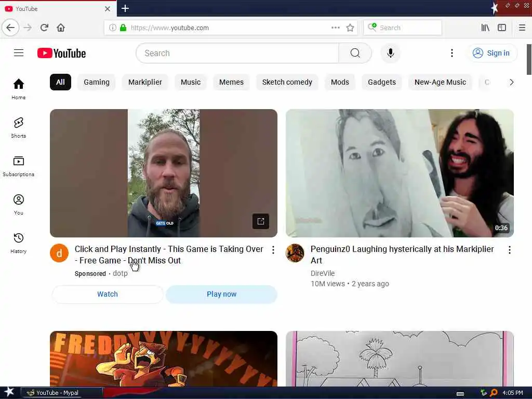Viewport: 532px width, 399px height.
Task: Open the page actions three-dot menu in address bar
Action: pos(335,28)
